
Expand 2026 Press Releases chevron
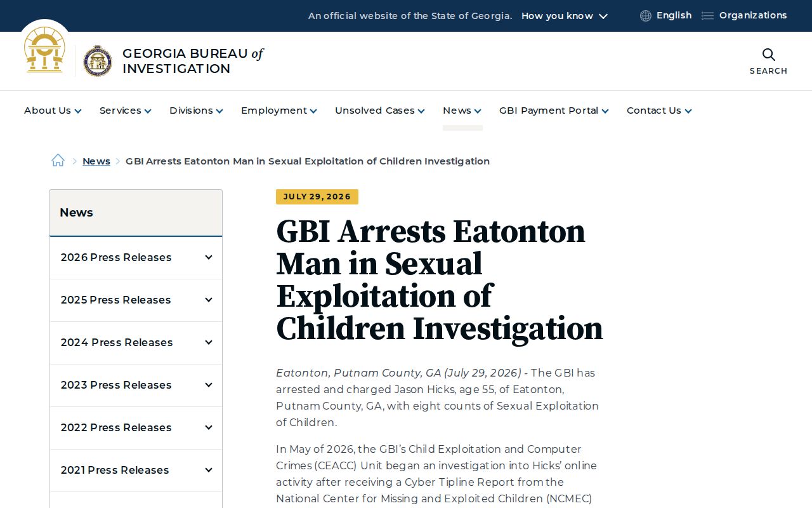tap(208, 257)
